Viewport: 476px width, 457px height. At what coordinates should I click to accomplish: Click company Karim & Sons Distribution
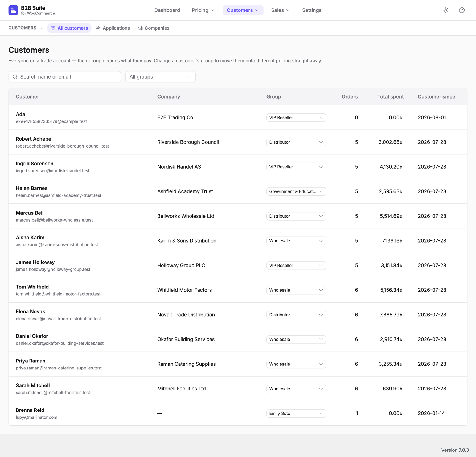coord(187,241)
